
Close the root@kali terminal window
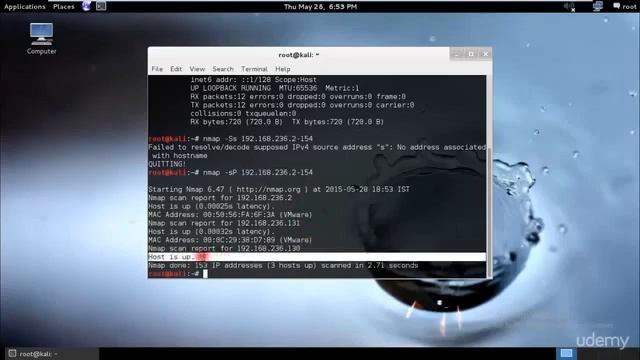[486, 54]
